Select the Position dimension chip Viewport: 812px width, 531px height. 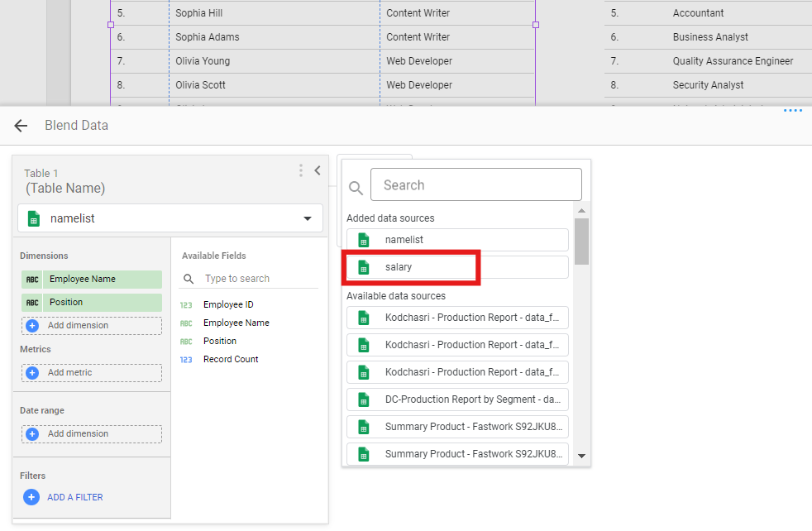coord(91,303)
